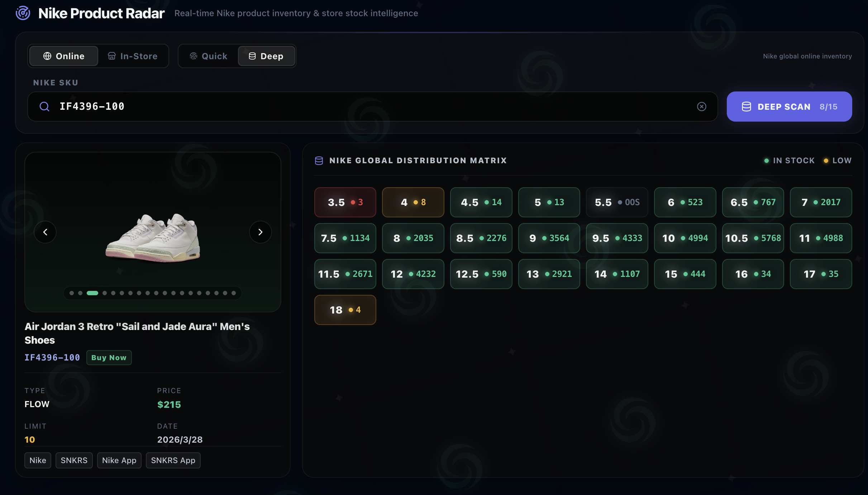Show the previous product image

tap(45, 232)
